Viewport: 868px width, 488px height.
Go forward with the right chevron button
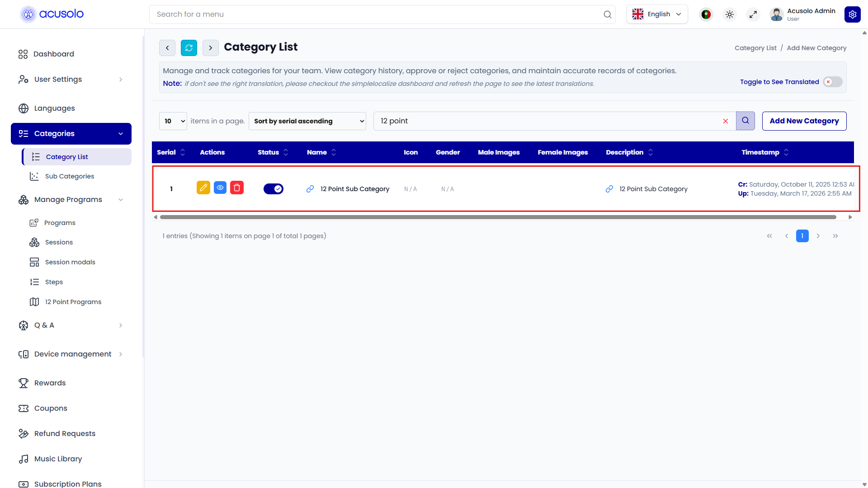pos(211,48)
